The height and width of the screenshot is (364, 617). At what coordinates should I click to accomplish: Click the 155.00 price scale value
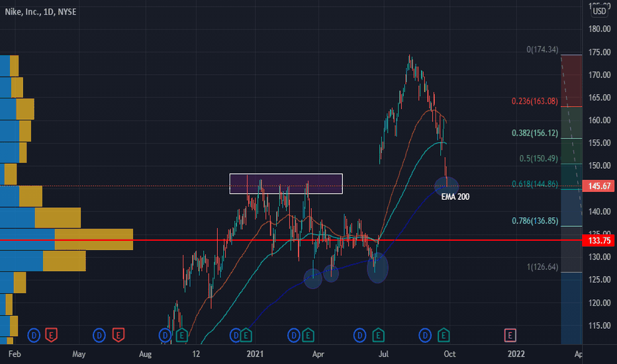coord(600,143)
